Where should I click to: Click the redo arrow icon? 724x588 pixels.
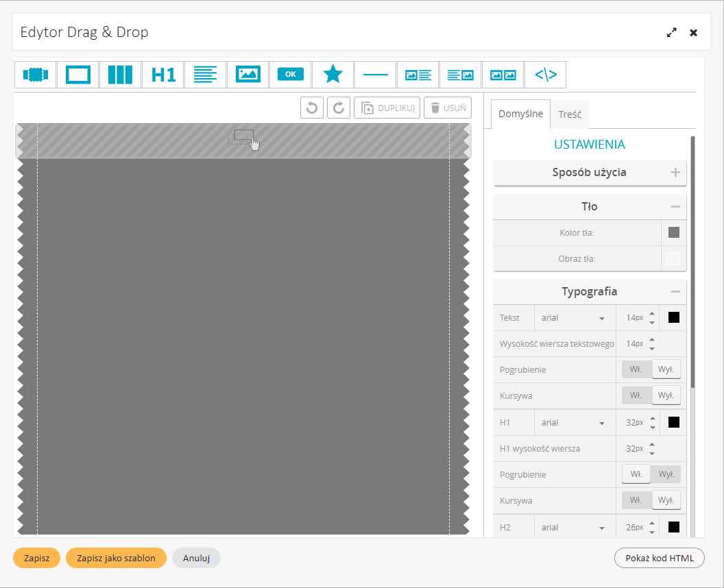(x=339, y=108)
